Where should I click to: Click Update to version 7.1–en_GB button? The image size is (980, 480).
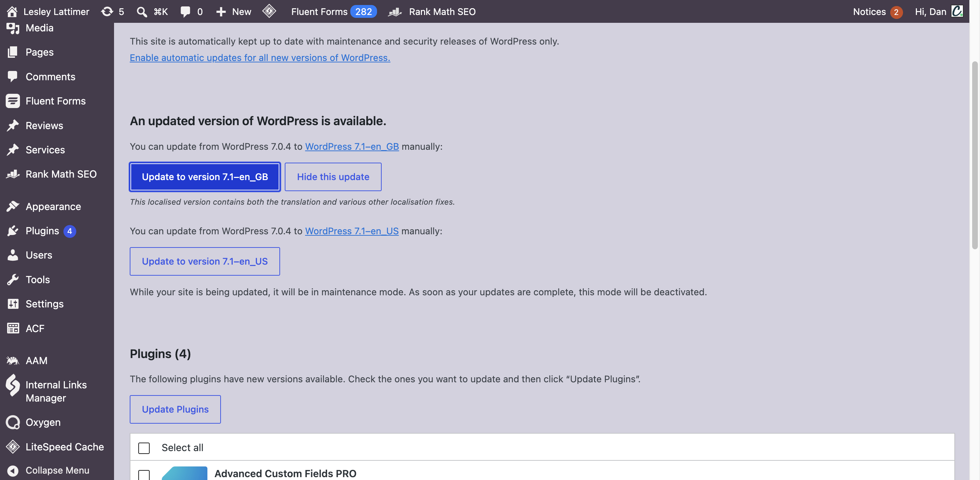(205, 177)
